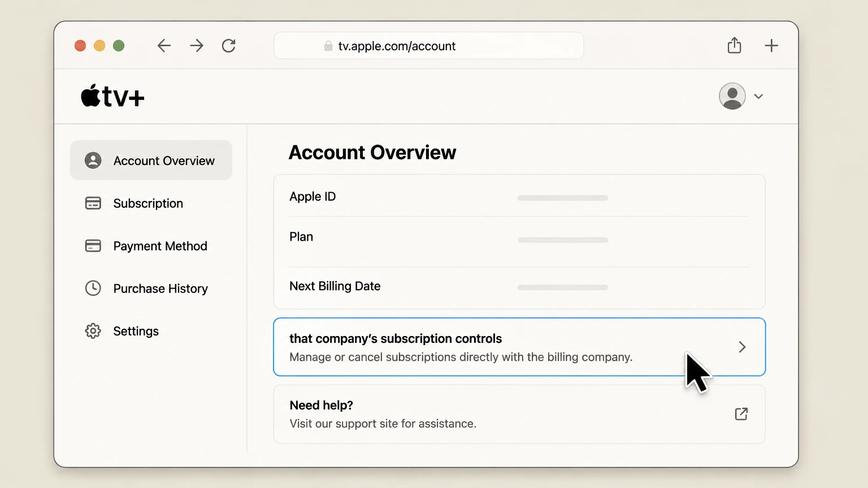Screen dimensions: 868x488
Task: Select Account Overview in the sidebar
Action: point(151,160)
